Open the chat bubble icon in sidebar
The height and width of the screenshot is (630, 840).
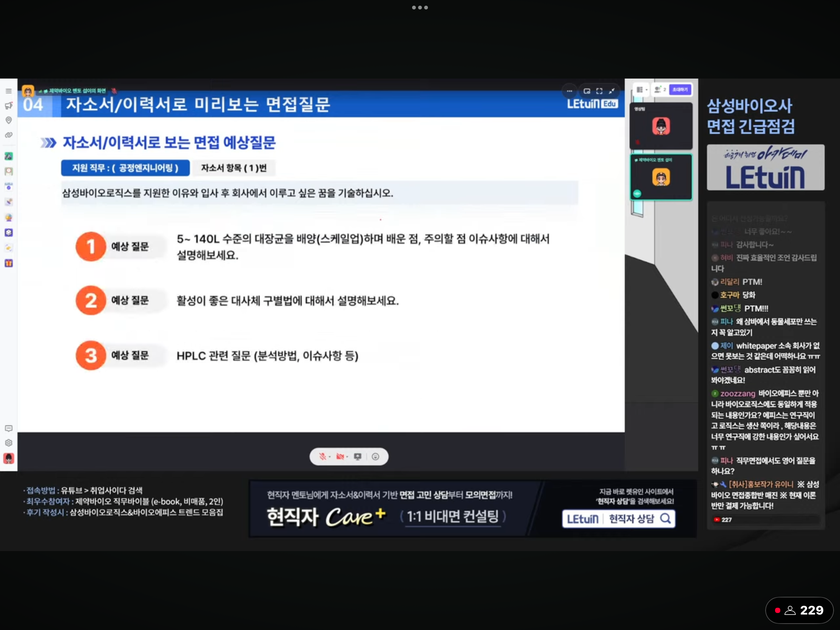coord(8,428)
